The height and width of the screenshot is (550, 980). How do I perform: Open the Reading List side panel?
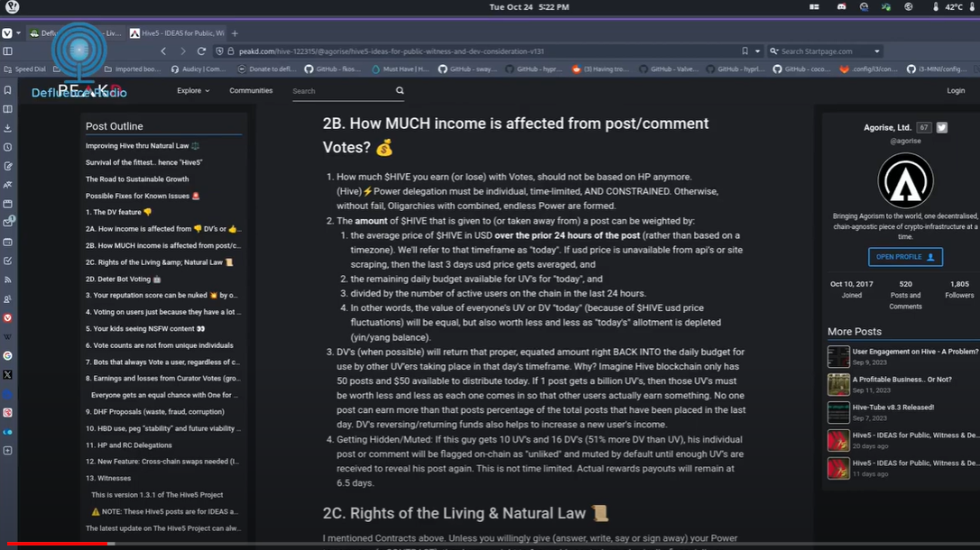pyautogui.click(x=7, y=109)
